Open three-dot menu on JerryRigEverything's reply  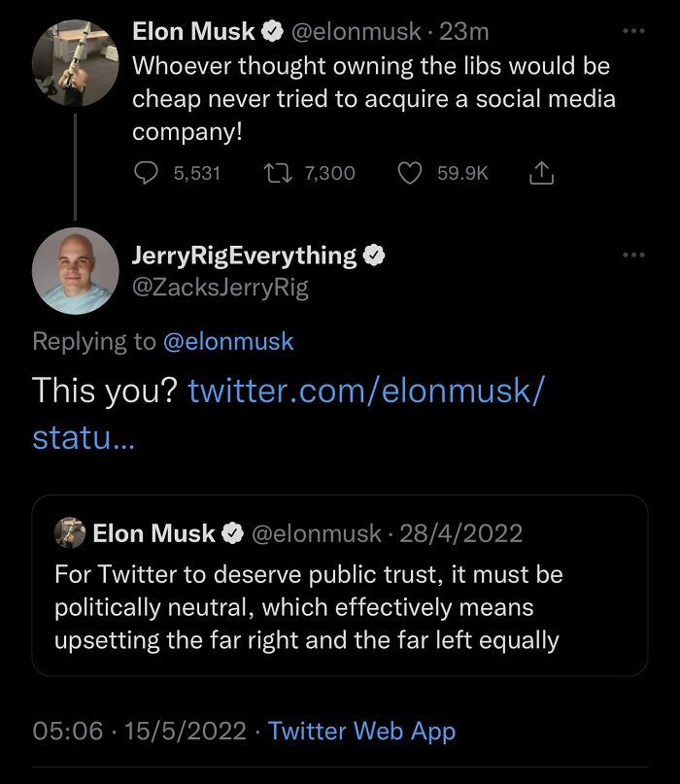633,255
